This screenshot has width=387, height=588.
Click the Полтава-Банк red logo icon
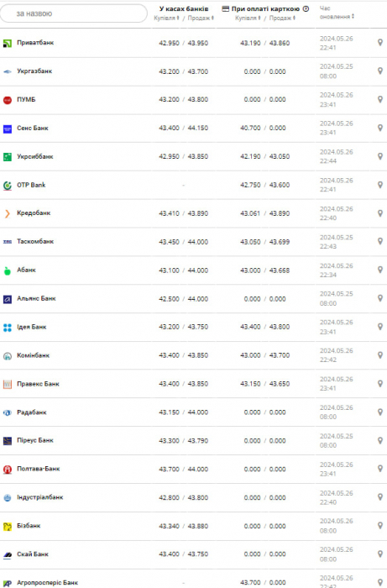point(7,469)
